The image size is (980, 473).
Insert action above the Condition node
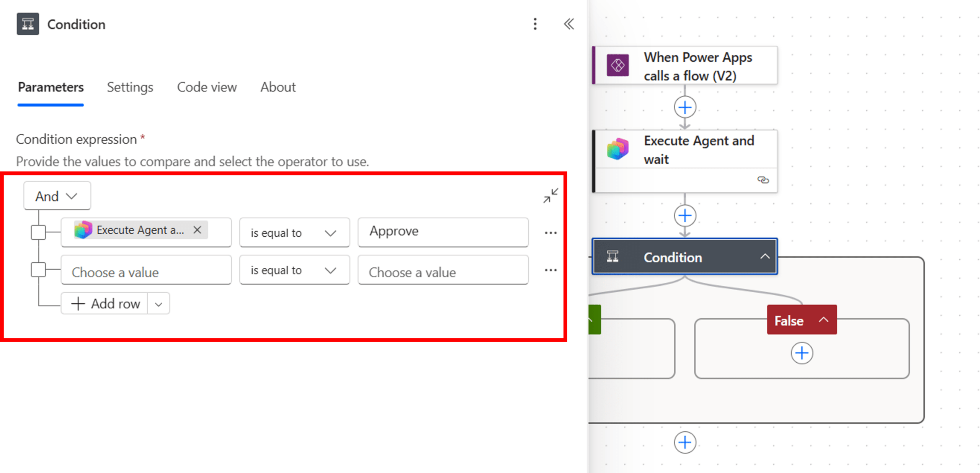684,216
